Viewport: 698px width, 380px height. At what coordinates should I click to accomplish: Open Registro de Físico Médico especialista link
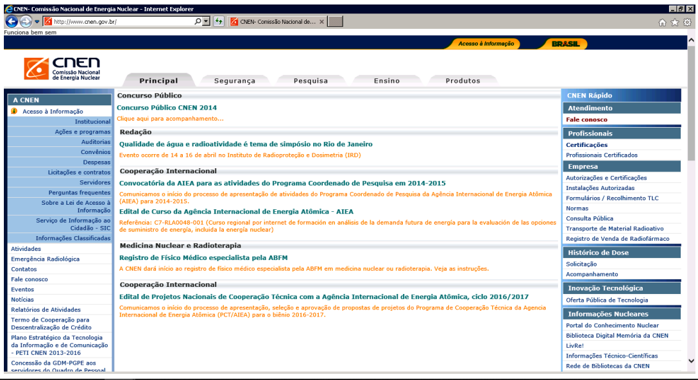[x=203, y=258]
